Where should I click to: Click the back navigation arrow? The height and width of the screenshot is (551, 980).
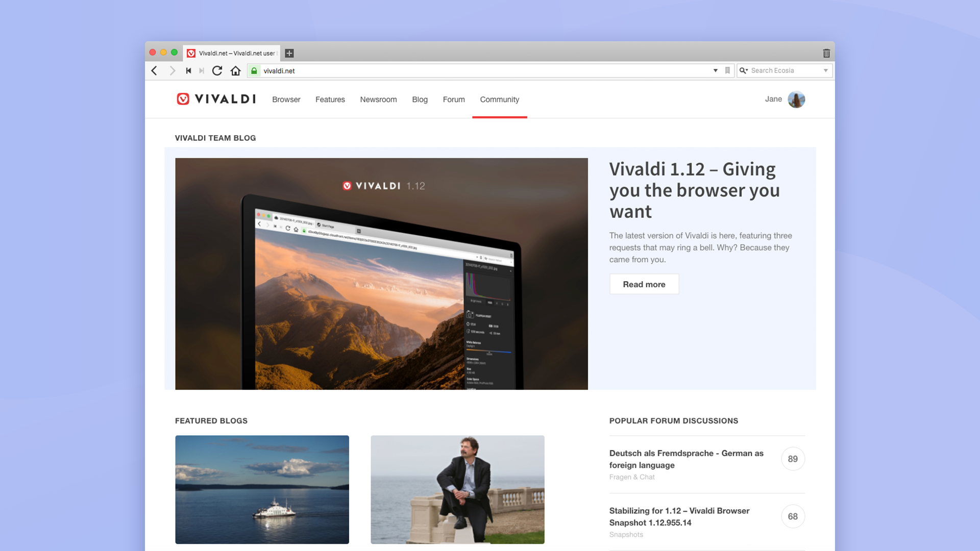point(155,70)
